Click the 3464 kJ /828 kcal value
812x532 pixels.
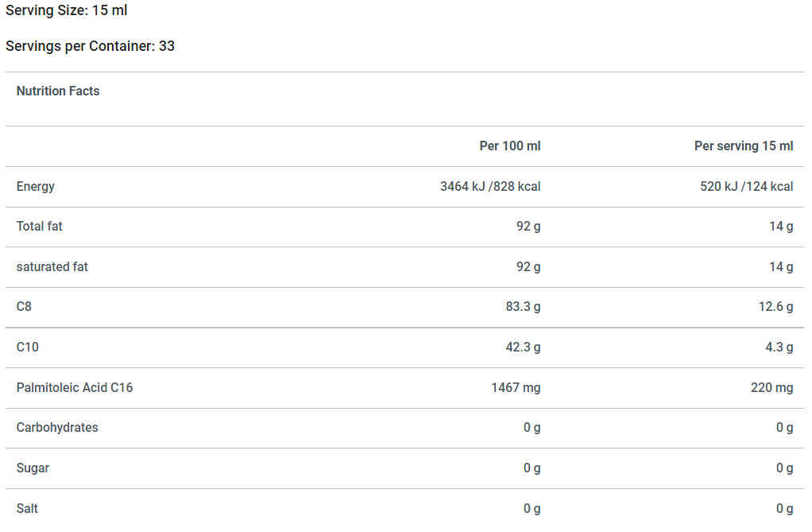tap(490, 187)
